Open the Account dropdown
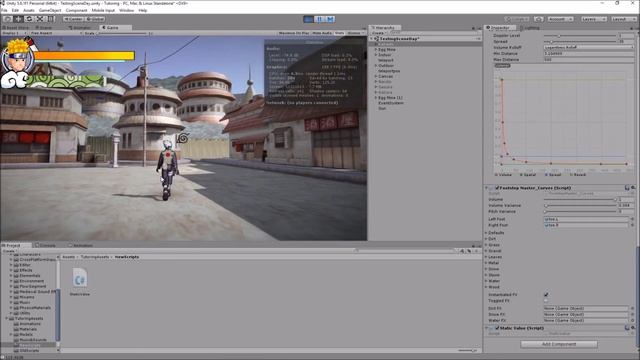 coord(560,19)
